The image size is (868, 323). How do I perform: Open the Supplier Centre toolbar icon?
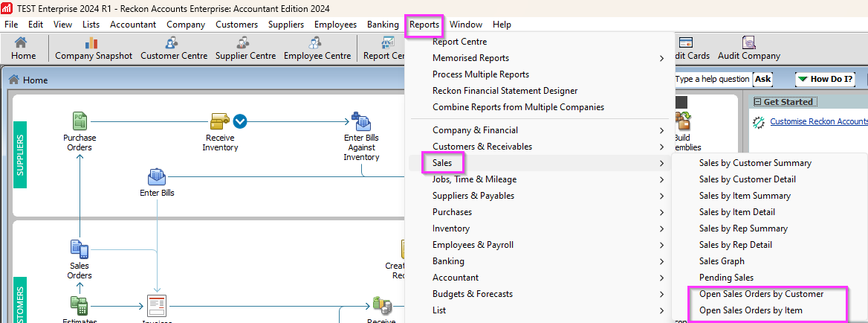pyautogui.click(x=245, y=48)
